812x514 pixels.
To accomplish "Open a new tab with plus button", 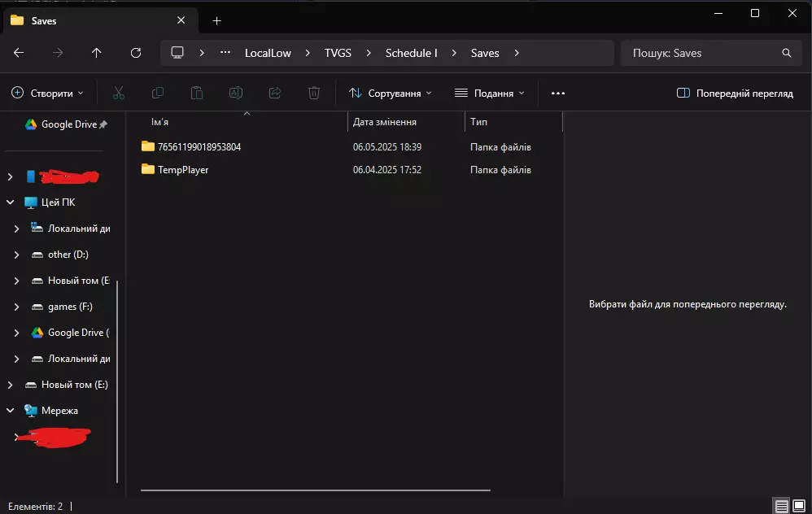I will tap(216, 20).
